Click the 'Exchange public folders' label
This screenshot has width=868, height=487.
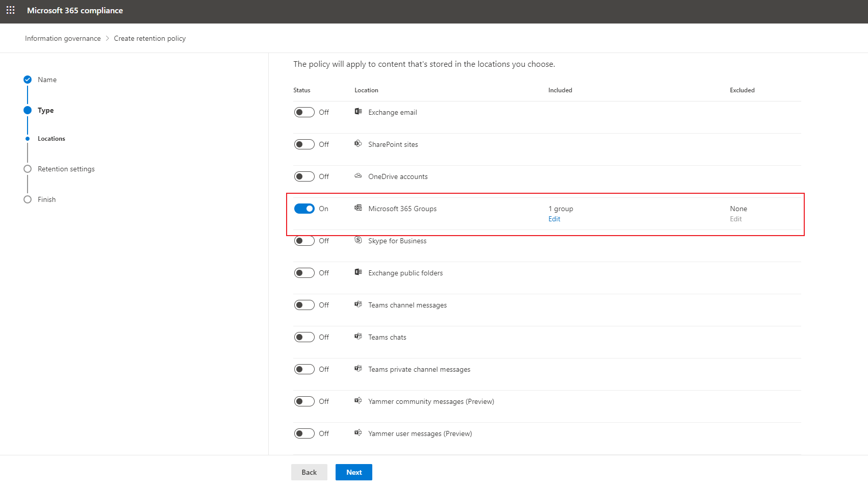(405, 273)
